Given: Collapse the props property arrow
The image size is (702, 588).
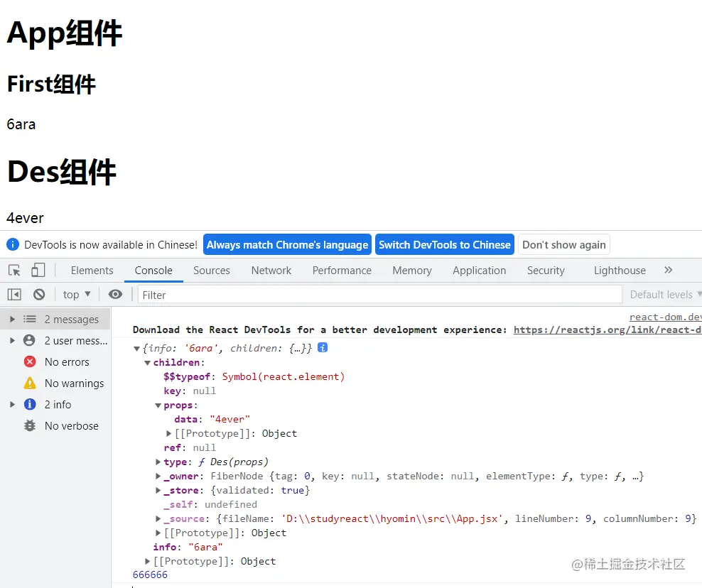Looking at the screenshot, I should [158, 405].
